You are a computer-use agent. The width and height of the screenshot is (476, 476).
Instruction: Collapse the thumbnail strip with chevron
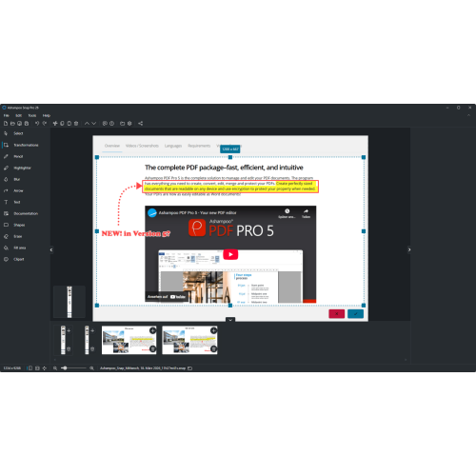tap(230, 320)
